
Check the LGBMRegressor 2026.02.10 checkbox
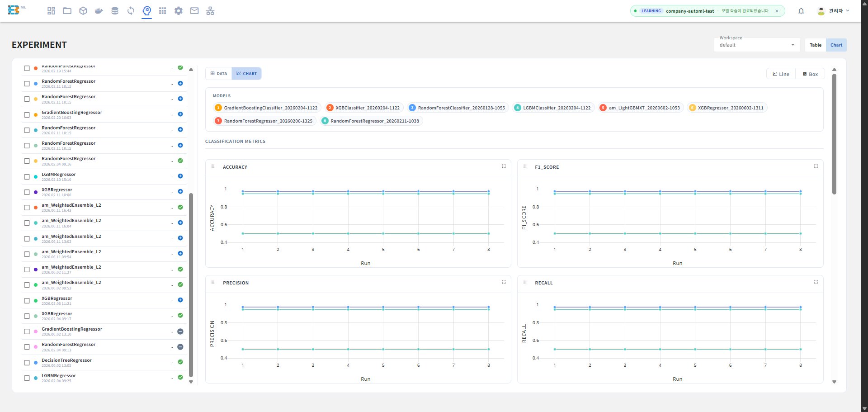click(x=27, y=177)
